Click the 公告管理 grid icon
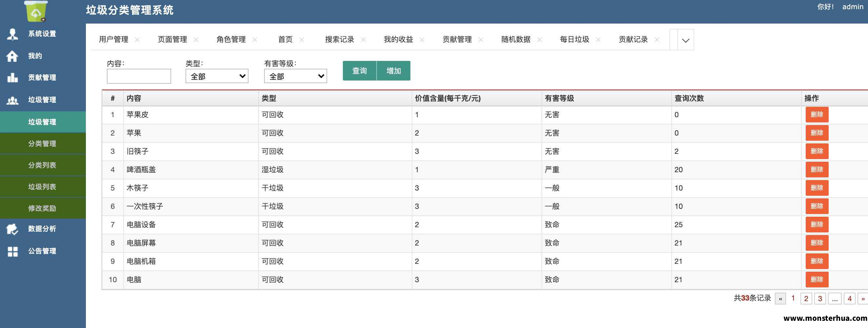Screen dimensions: 868x328 tap(12, 251)
